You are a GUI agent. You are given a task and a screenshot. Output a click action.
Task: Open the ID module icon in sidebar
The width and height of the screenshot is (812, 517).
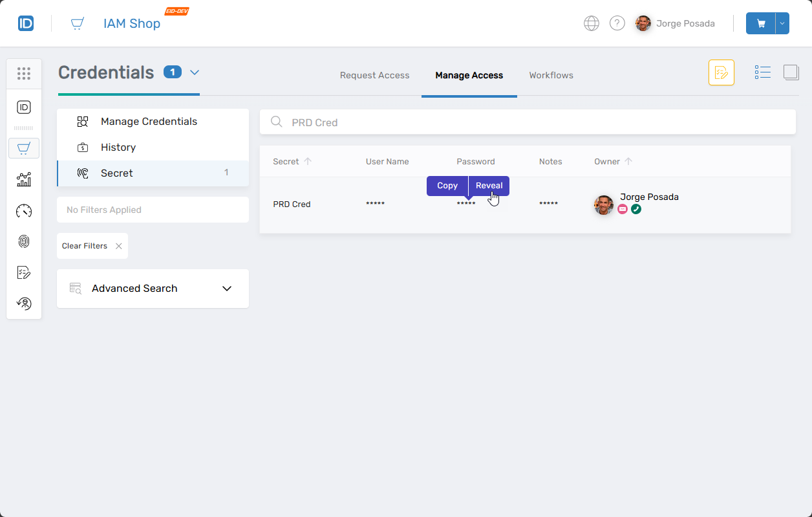[x=24, y=107]
